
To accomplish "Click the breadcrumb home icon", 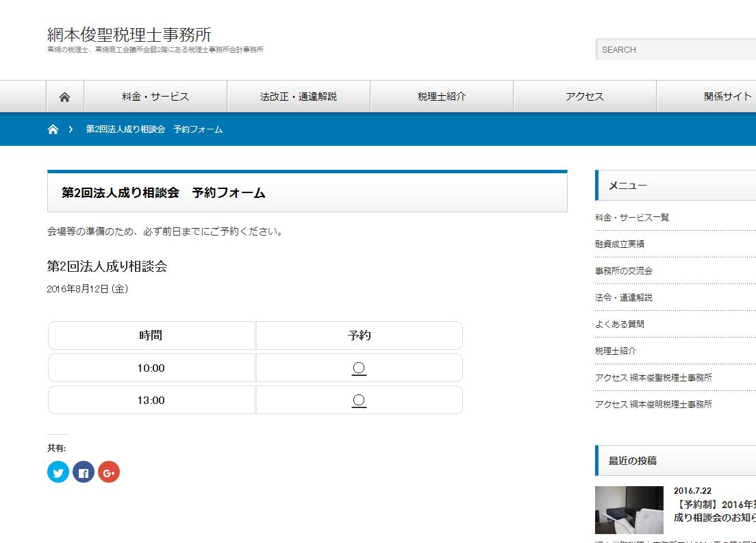I will (53, 129).
